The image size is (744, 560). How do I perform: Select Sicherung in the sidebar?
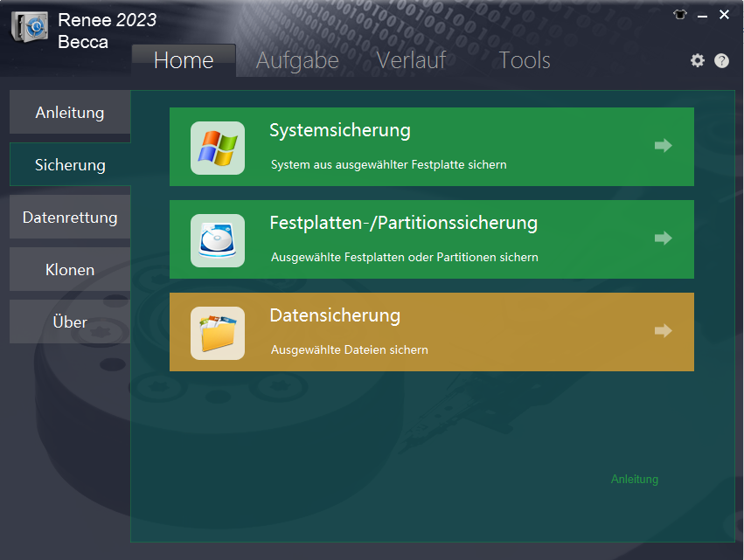tap(70, 164)
